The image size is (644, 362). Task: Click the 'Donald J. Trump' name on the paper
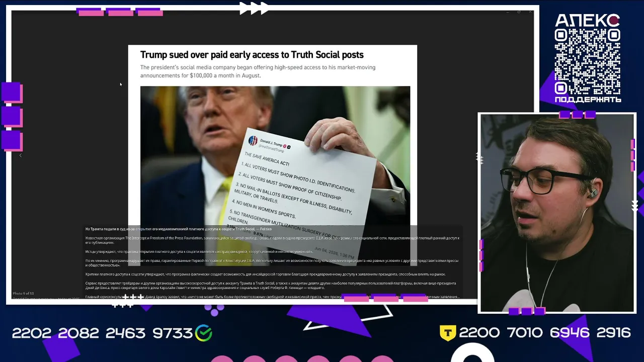click(x=272, y=144)
